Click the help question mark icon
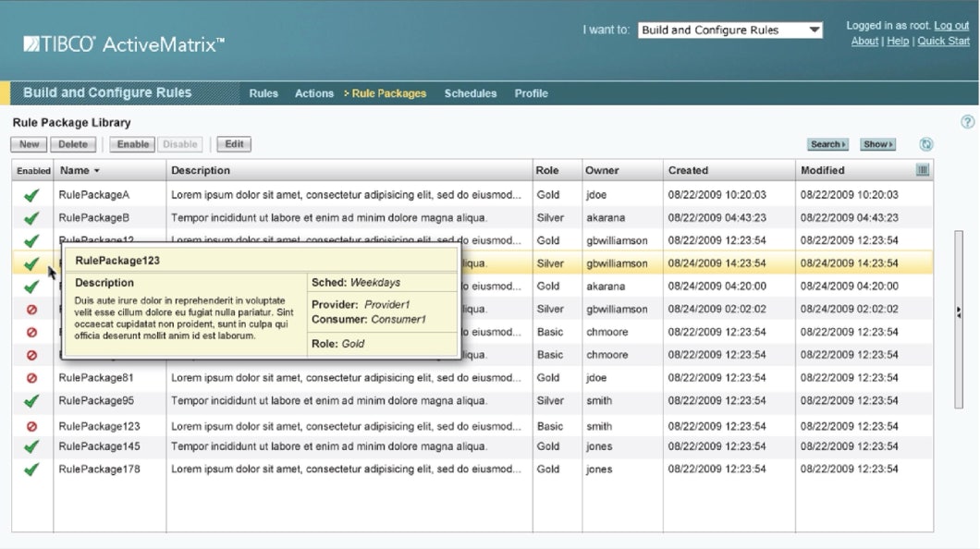 coord(968,122)
